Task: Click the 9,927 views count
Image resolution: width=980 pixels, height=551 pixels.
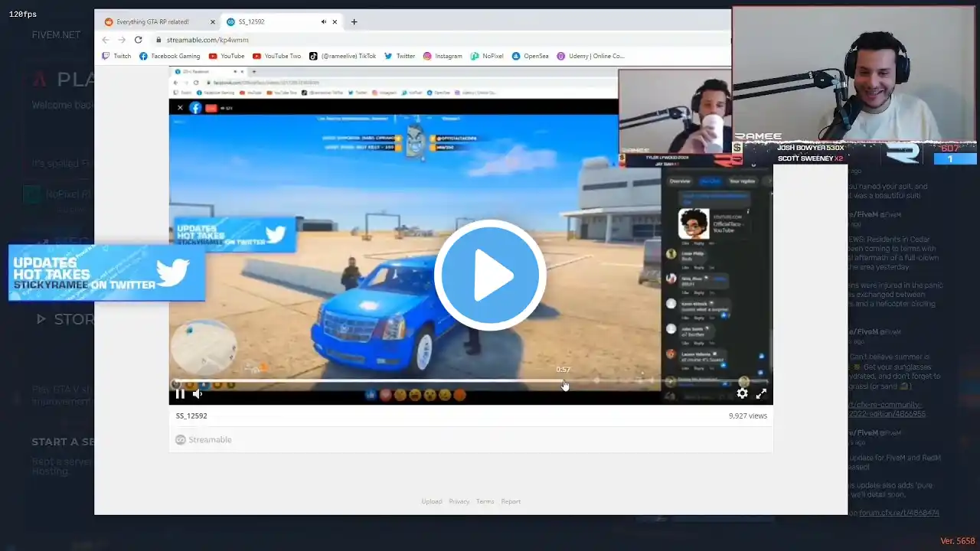Action: pyautogui.click(x=748, y=416)
